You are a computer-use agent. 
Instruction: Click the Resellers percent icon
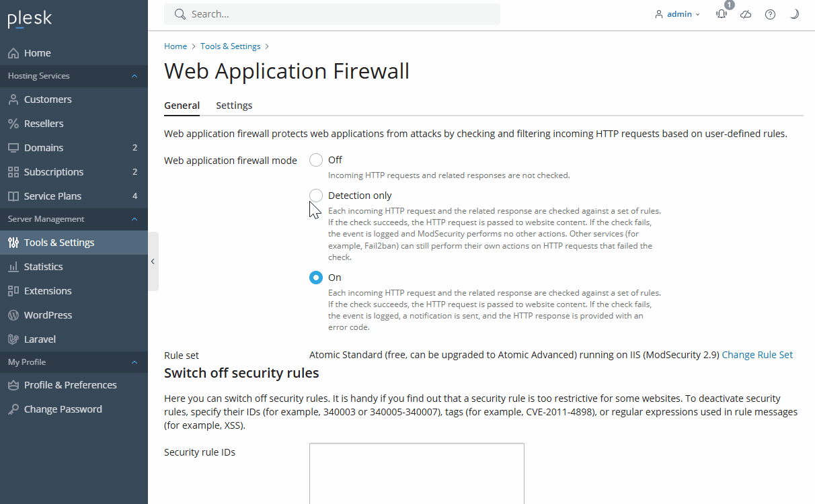pos(13,124)
